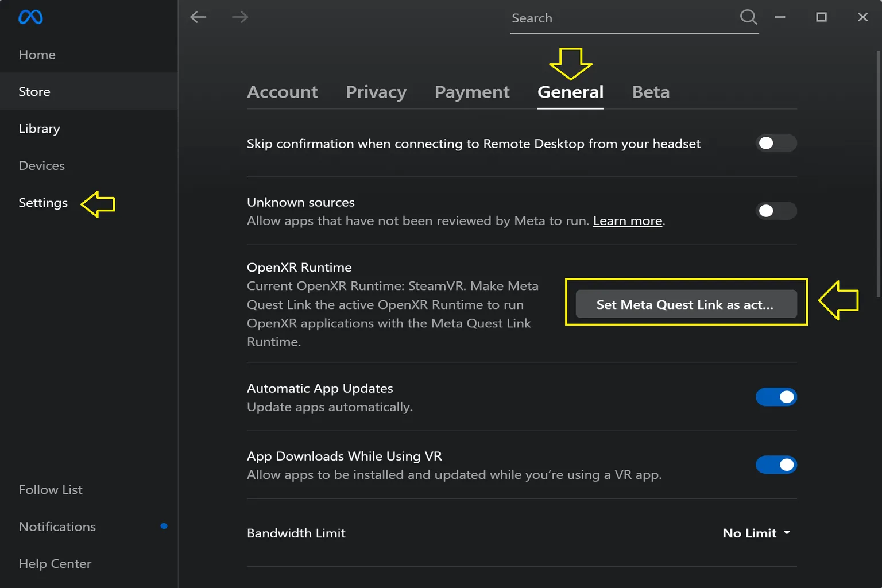Viewport: 882px width, 588px height.
Task: Minimize the Meta Quest Link window
Action: tap(780, 17)
